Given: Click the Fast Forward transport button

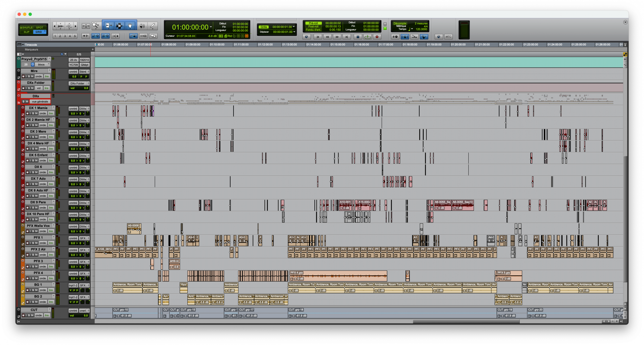Looking at the screenshot, I should point(337,37).
